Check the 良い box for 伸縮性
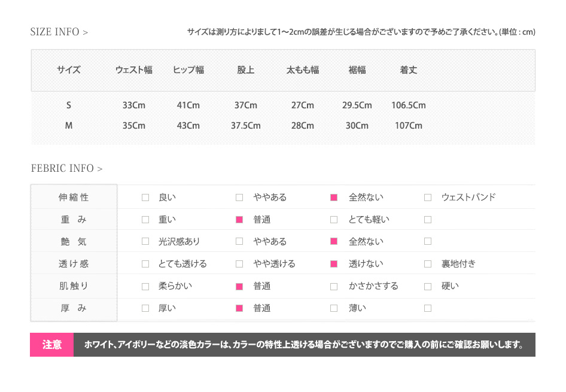This screenshot has height=392, width=566. click(x=145, y=197)
